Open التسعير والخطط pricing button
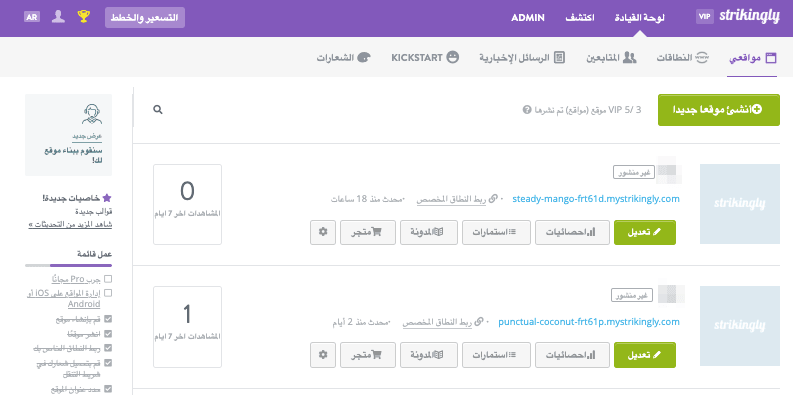Screen dimensions: 793x395 tap(145, 18)
